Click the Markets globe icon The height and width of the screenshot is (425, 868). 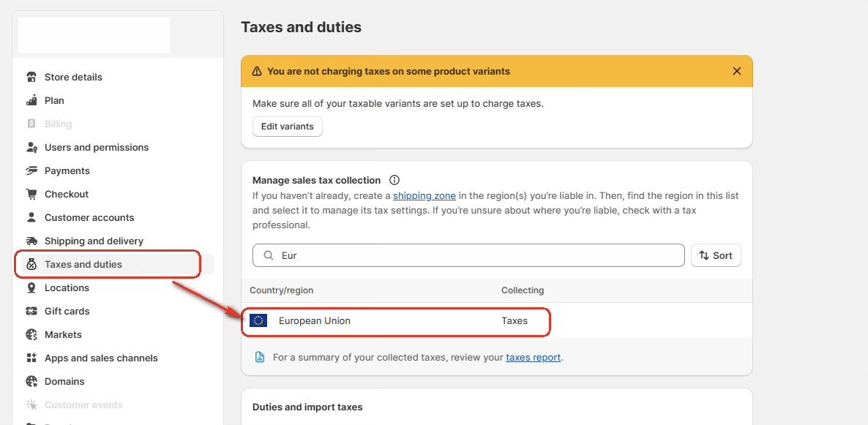31,334
